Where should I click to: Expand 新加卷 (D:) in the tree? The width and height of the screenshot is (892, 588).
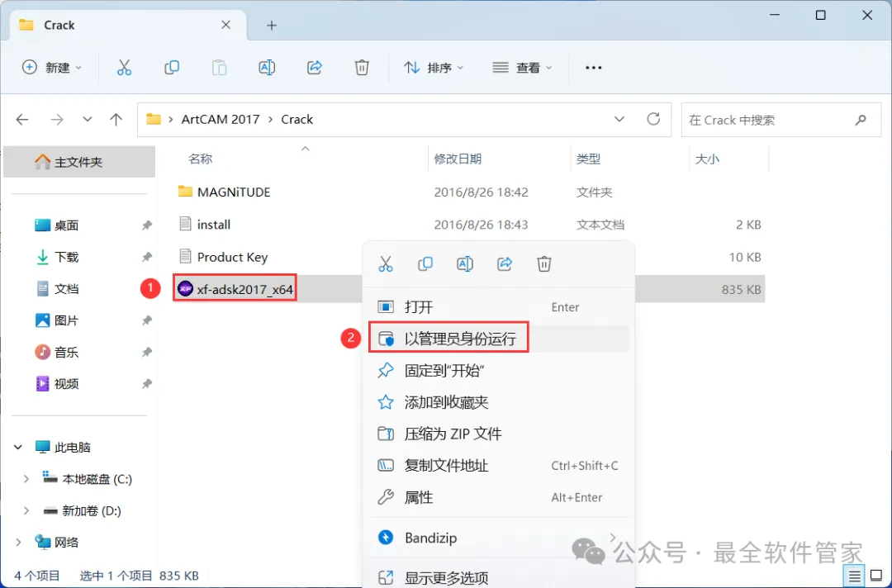pyautogui.click(x=26, y=511)
